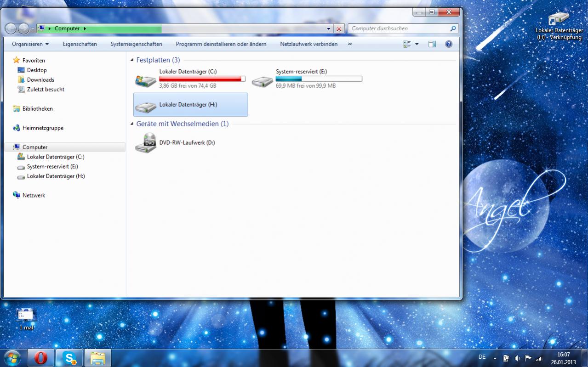Click Programm deinstallieren oder ändern
The height and width of the screenshot is (367, 588).
221,44
